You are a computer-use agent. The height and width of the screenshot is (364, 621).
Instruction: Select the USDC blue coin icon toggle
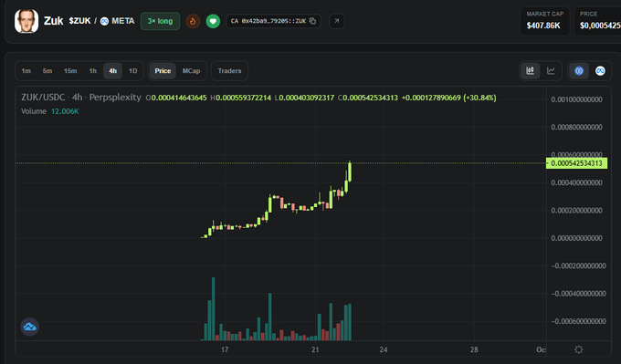[x=579, y=71]
